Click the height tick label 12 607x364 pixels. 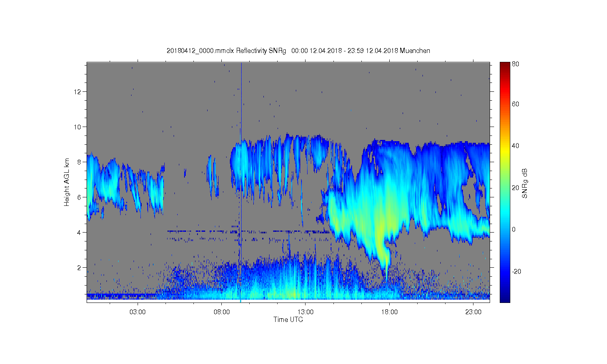(x=77, y=92)
